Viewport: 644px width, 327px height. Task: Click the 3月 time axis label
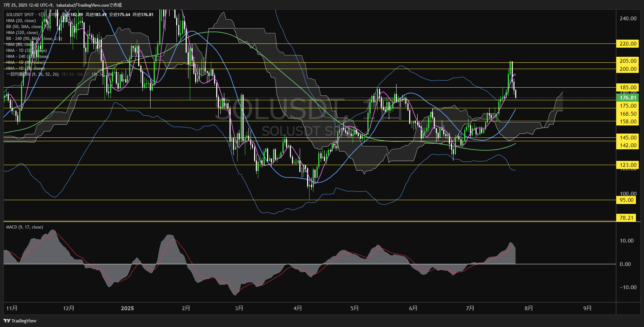click(239, 308)
